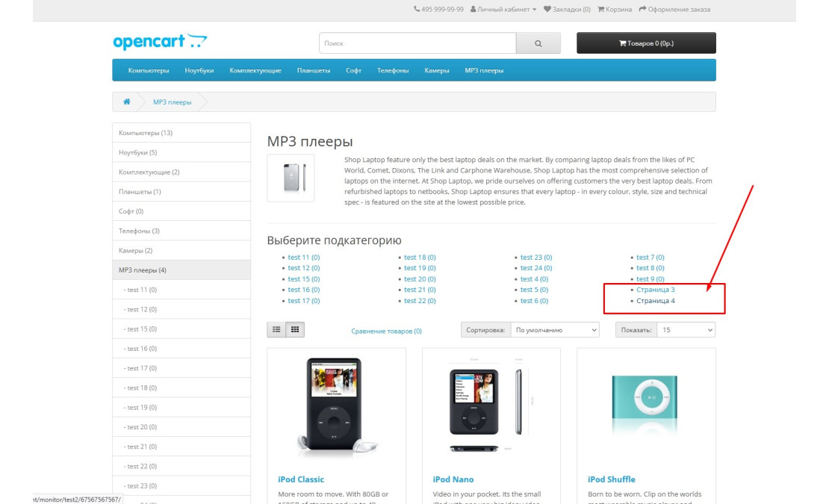The width and height of the screenshot is (829, 504).
Task: Open Сравнение товаров (0) comparison link
Action: point(386,332)
